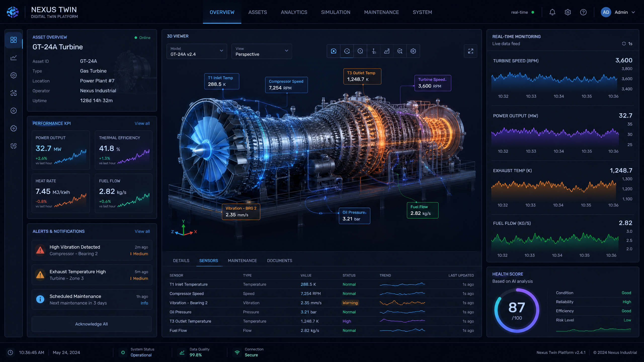Screen dimensions: 644x362
Task: Click the Oil Pressure sensor name in the table
Action: [180, 312]
